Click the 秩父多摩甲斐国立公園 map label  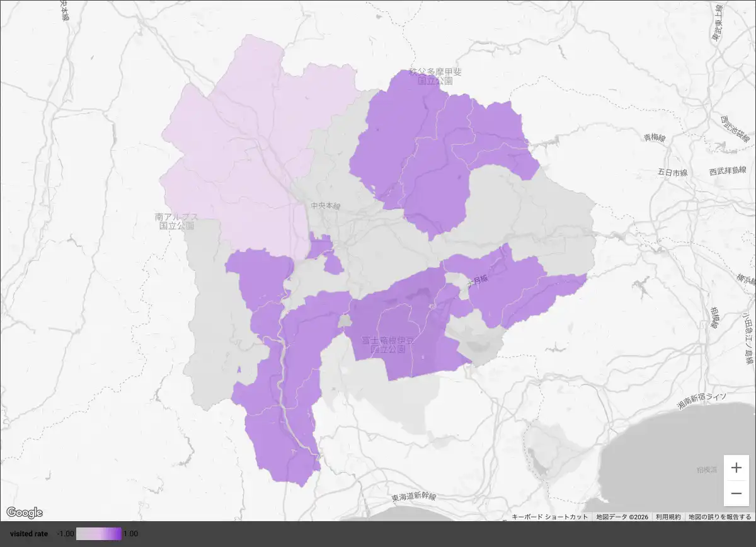point(435,77)
